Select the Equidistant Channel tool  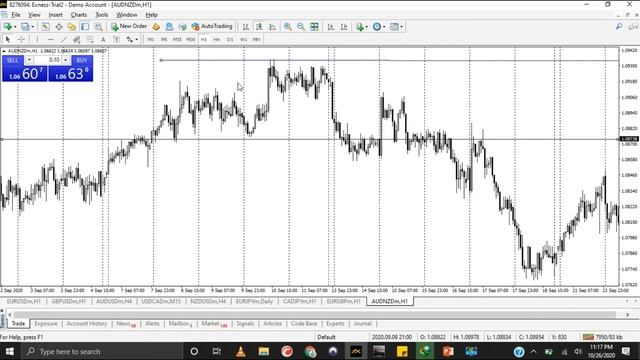(77, 40)
